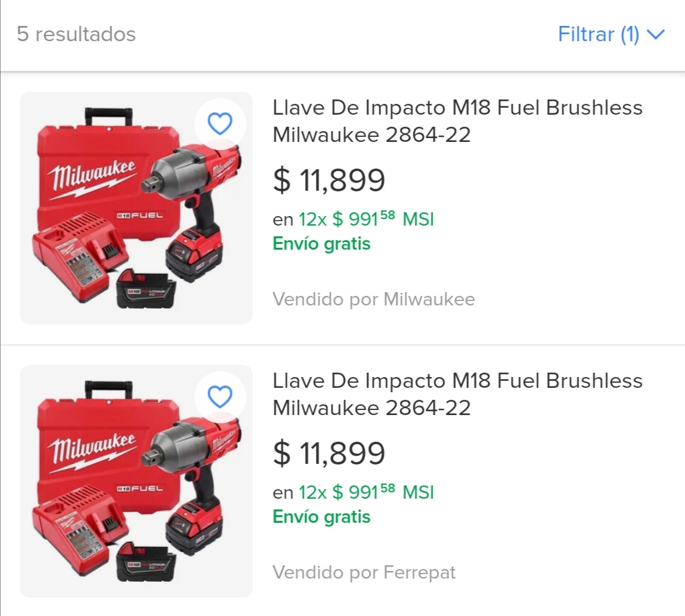Select the $ 11,899 price on second listing

coord(329,452)
